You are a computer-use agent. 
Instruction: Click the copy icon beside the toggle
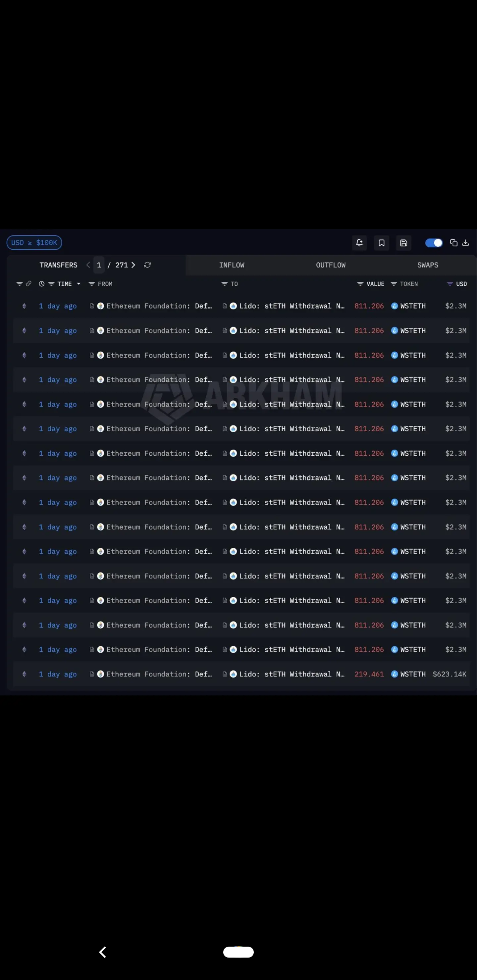click(453, 243)
